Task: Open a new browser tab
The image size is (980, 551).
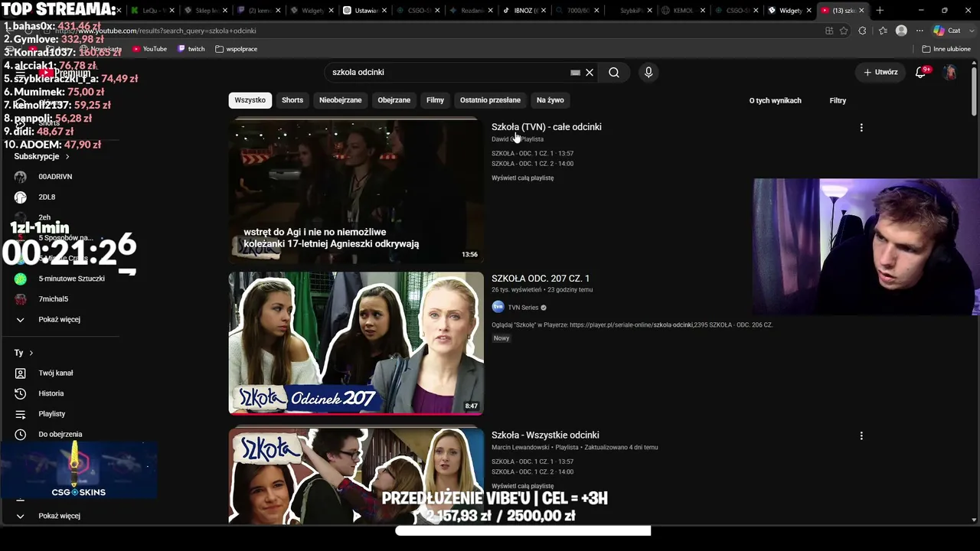Action: (x=880, y=11)
